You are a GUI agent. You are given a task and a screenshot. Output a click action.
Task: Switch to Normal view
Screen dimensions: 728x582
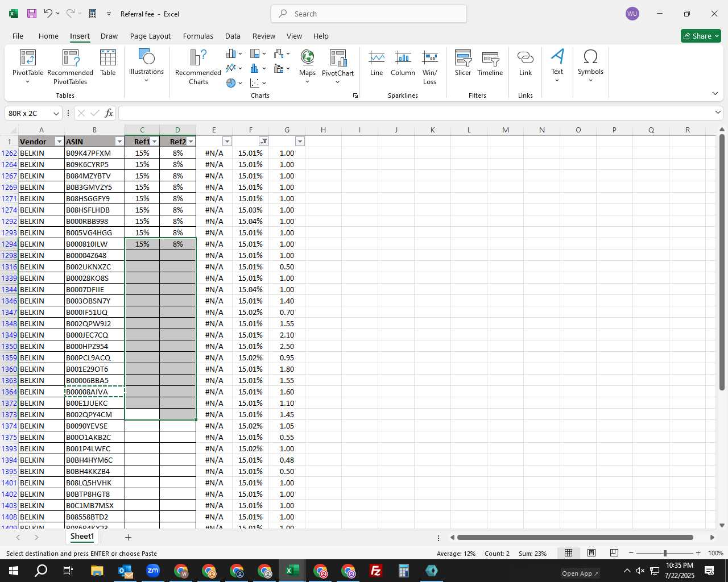click(568, 553)
